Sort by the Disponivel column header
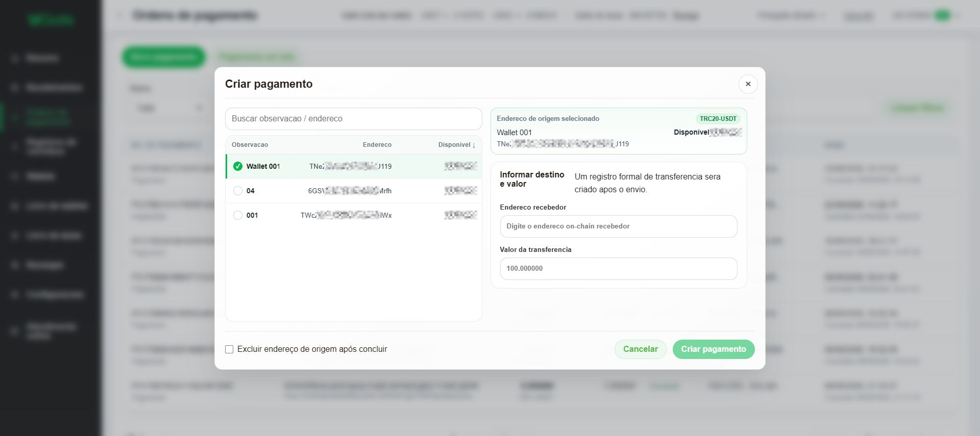Image resolution: width=980 pixels, height=436 pixels. point(456,145)
